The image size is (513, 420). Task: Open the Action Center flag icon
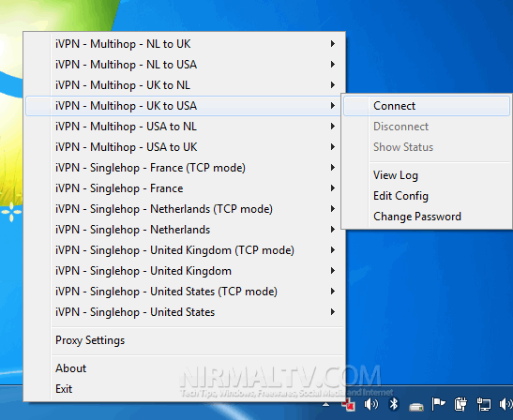(438, 404)
